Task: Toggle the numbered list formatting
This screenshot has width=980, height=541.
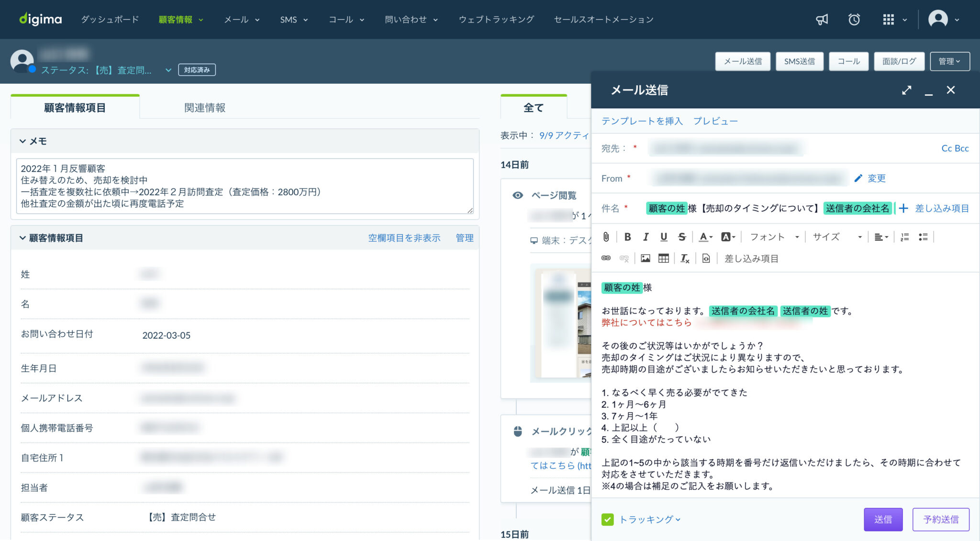Action: point(904,236)
